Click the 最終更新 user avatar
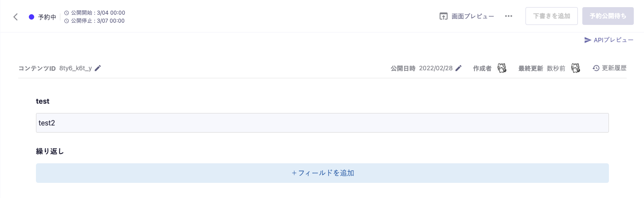The width and height of the screenshot is (644, 198). coord(575,68)
